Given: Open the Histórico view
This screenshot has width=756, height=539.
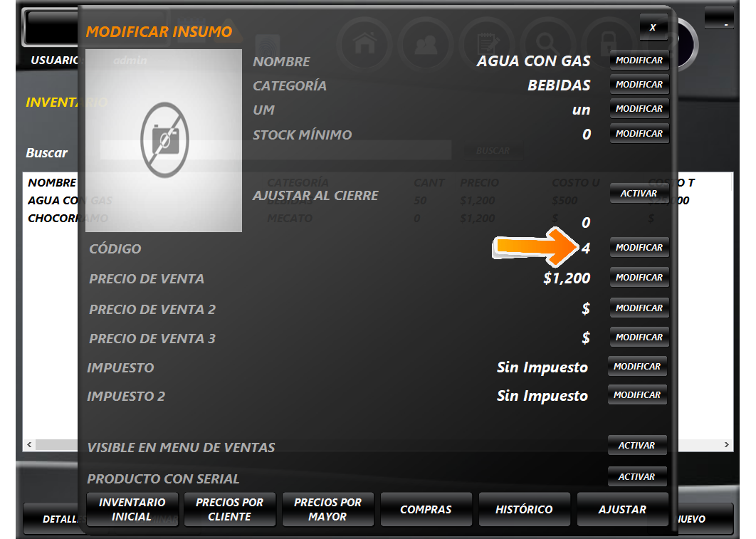Looking at the screenshot, I should click(x=524, y=510).
